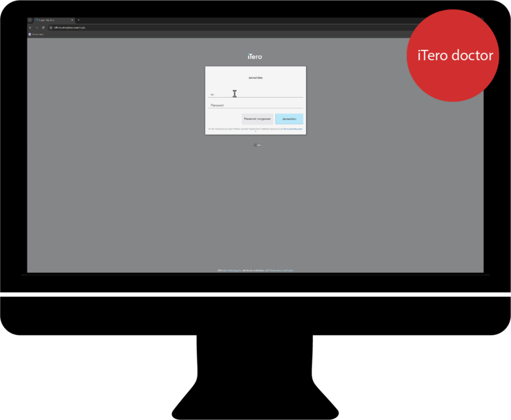Reload the iTero login page

[x=43, y=27]
